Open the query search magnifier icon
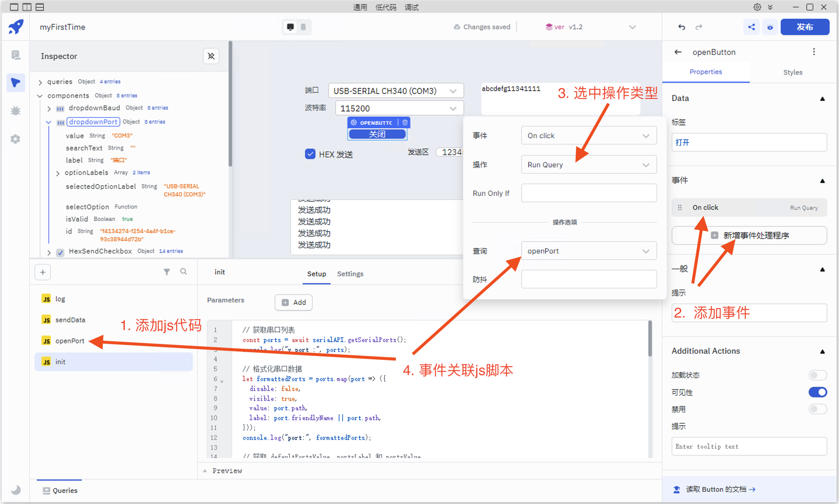839x504 pixels. pyautogui.click(x=183, y=271)
